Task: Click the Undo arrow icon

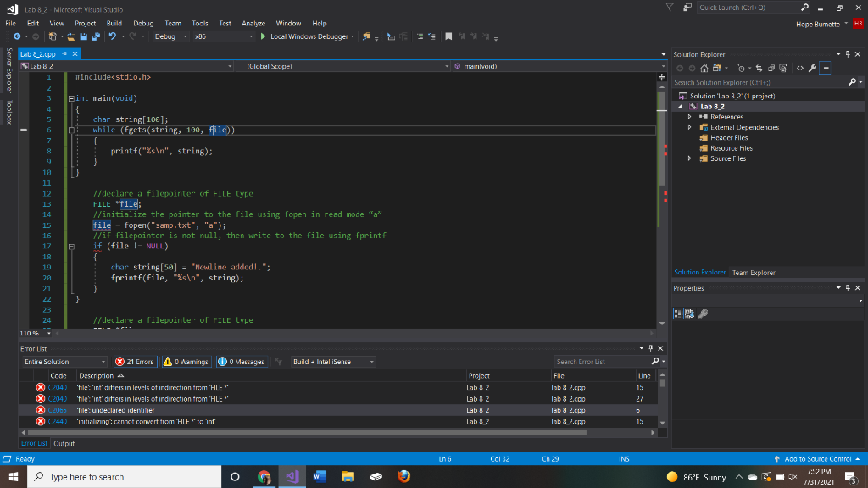Action: [x=111, y=36]
